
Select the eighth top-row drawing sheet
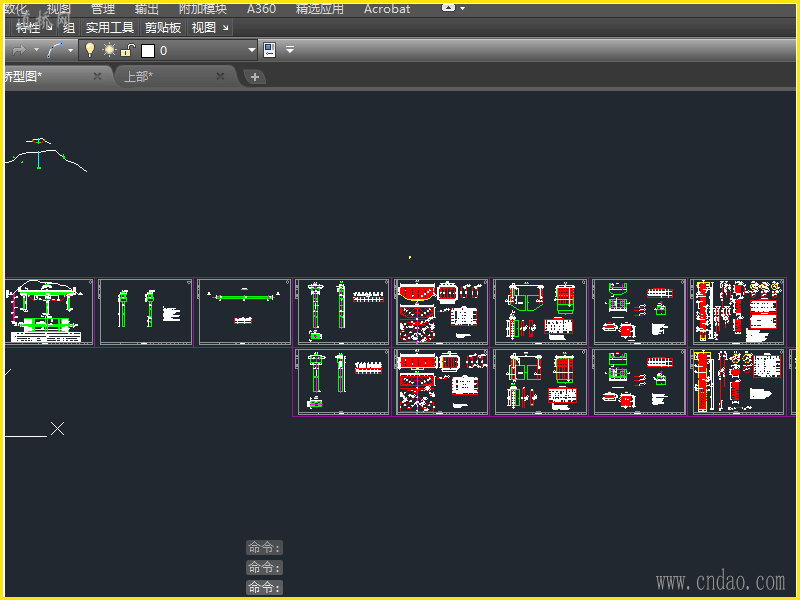pyautogui.click(x=738, y=312)
